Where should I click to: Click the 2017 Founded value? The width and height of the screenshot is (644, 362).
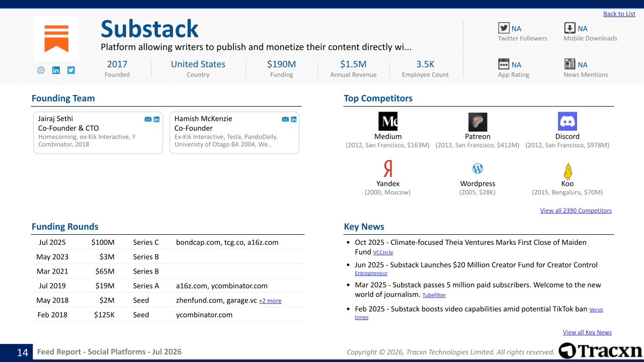117,64
